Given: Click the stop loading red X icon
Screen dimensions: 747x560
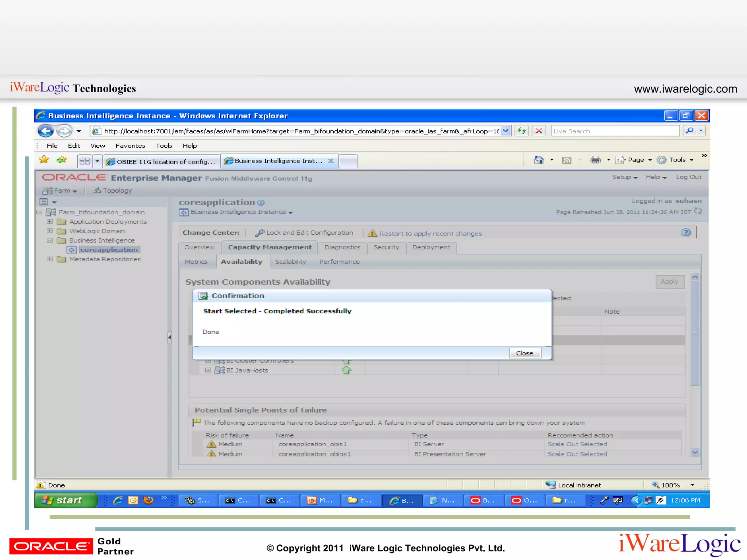Looking at the screenshot, I should (539, 131).
